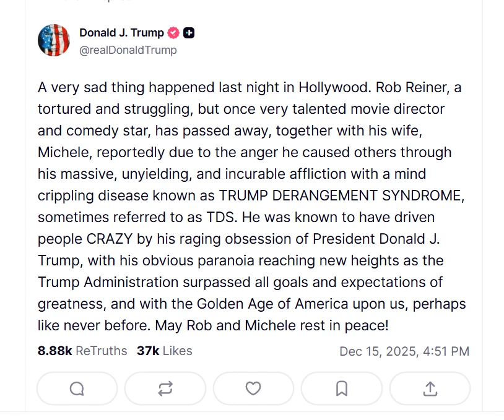The image size is (504, 420).
Task: ReTruth this post using the arrows icon
Action: [x=165, y=388]
